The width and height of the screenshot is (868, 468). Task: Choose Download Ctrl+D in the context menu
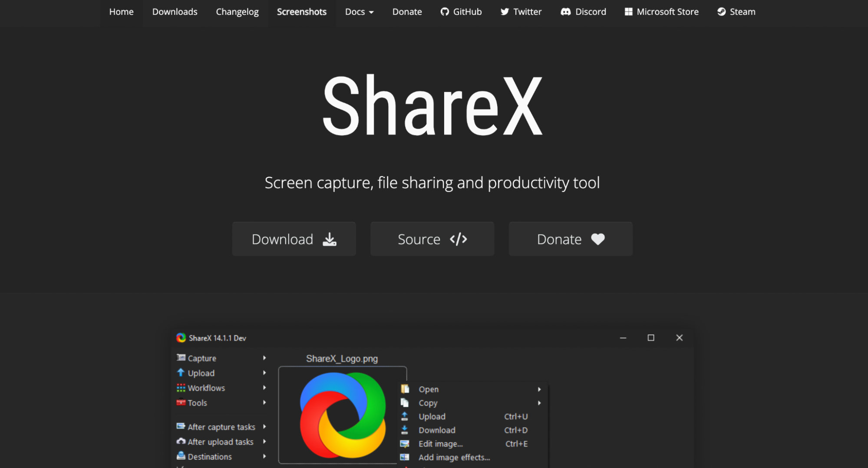[x=472, y=430]
